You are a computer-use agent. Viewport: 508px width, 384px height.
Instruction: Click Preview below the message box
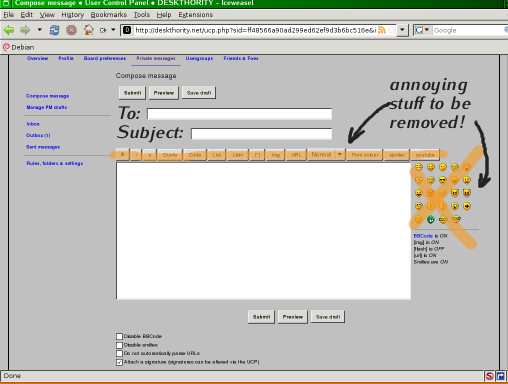pyautogui.click(x=293, y=317)
